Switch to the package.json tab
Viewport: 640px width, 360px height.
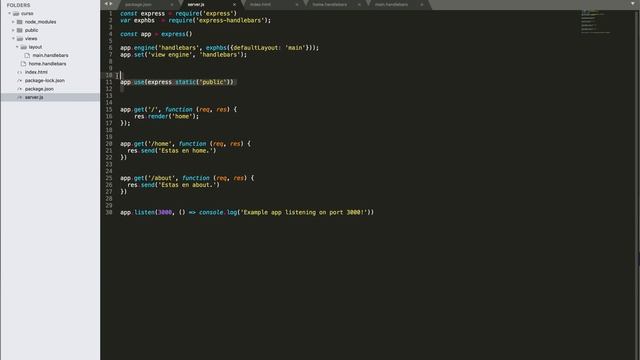point(138,4)
